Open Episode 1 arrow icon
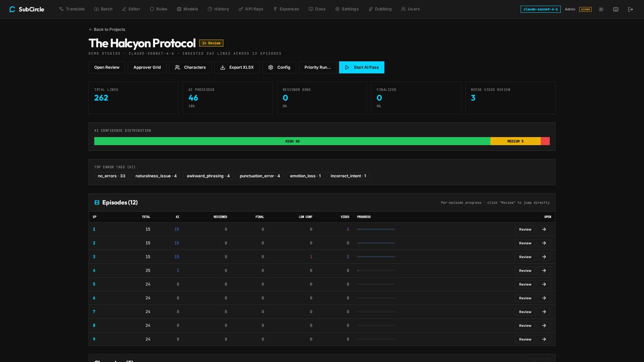Screen dimensions: 644x362 coord(544,229)
